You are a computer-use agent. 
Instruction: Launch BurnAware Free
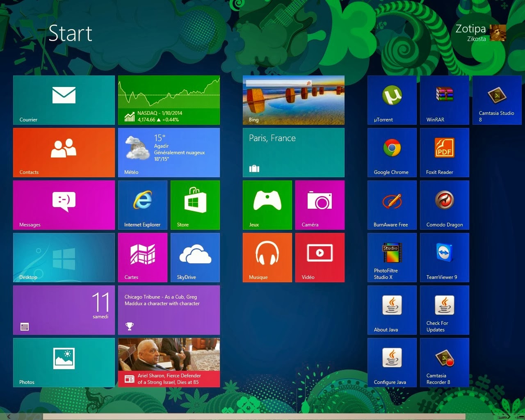(x=392, y=205)
